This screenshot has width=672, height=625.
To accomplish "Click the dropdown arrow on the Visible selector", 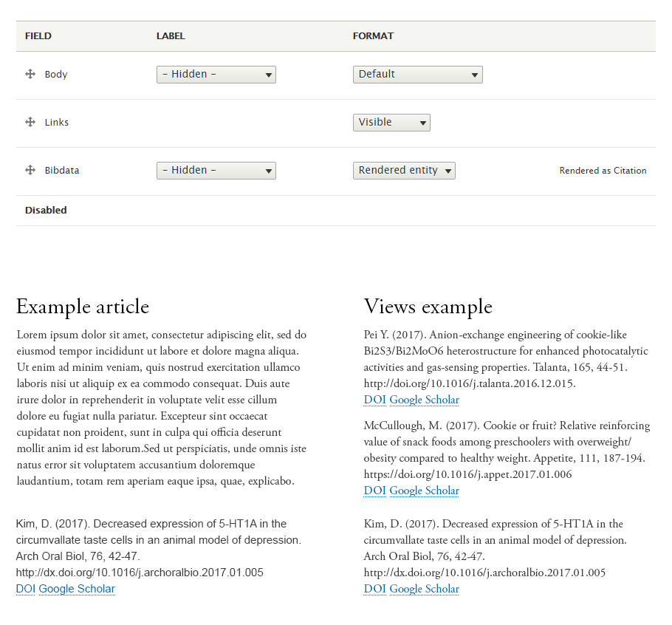I will [x=420, y=122].
